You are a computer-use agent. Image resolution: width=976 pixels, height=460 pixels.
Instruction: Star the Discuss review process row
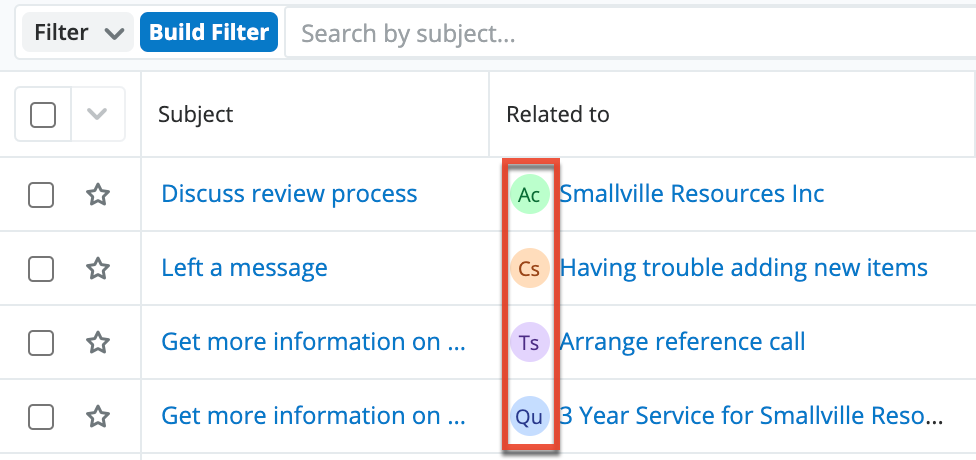click(97, 194)
